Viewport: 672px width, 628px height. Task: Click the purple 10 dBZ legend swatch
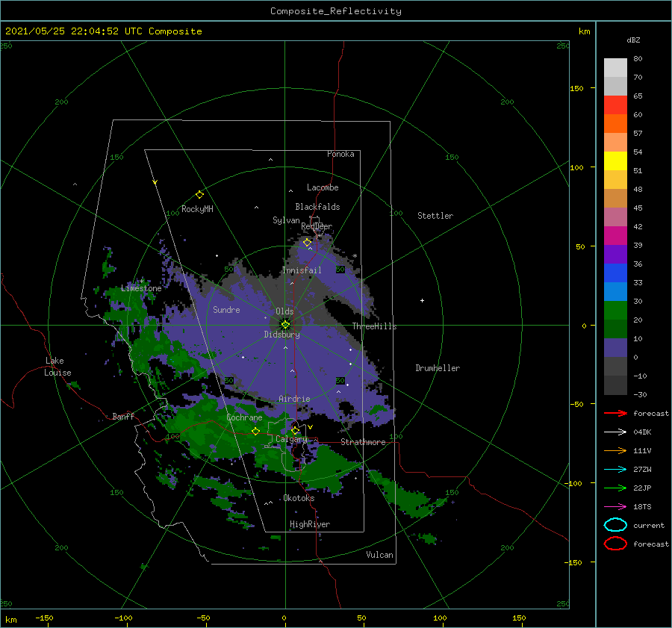point(615,348)
